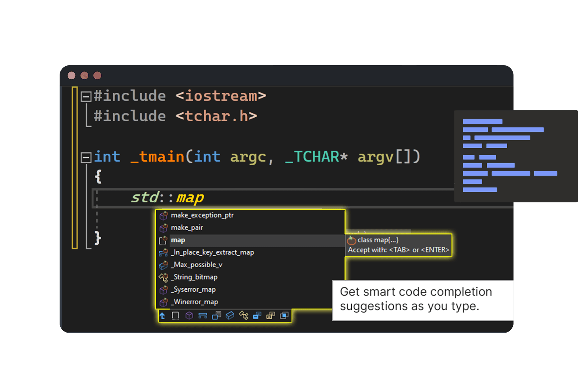Screen dimensions: 588x376
Task: Click the yellow breadcrumb gutter bar
Action: (74, 167)
